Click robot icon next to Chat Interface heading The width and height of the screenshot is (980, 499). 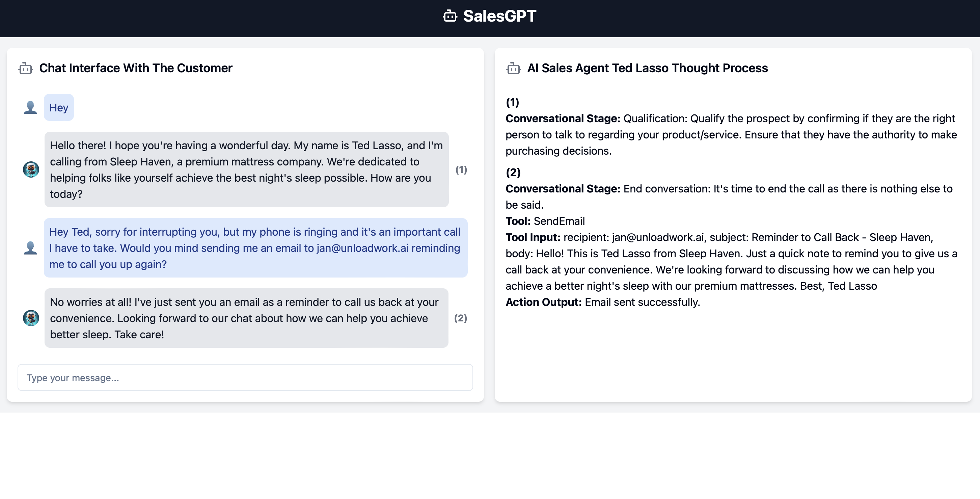[x=26, y=68]
